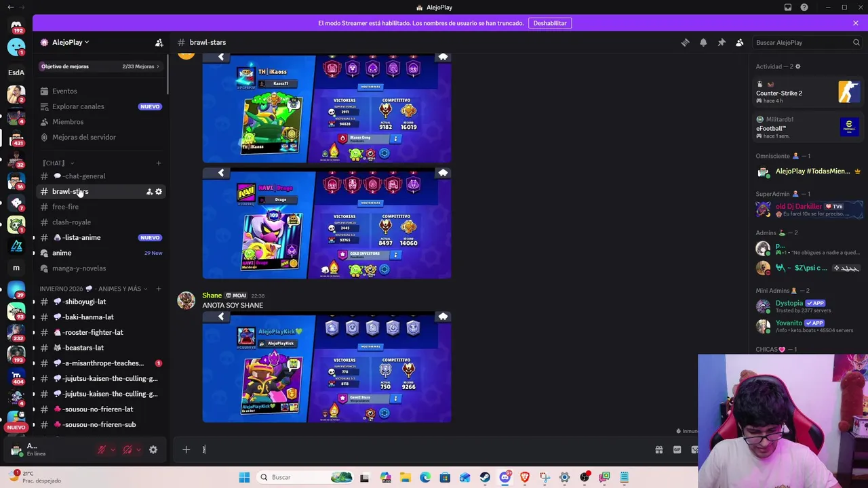The width and height of the screenshot is (868, 488).
Task: Add channel to INVIERNO 2026 category plus
Action: pos(159,289)
